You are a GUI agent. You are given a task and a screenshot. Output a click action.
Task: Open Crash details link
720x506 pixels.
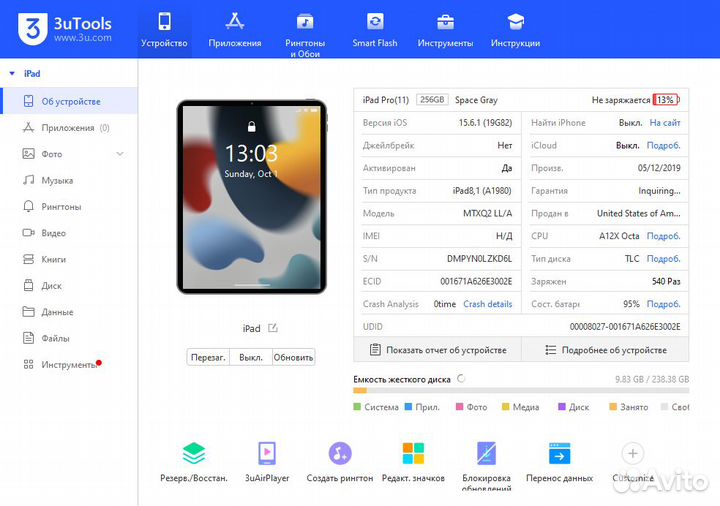coord(488,304)
